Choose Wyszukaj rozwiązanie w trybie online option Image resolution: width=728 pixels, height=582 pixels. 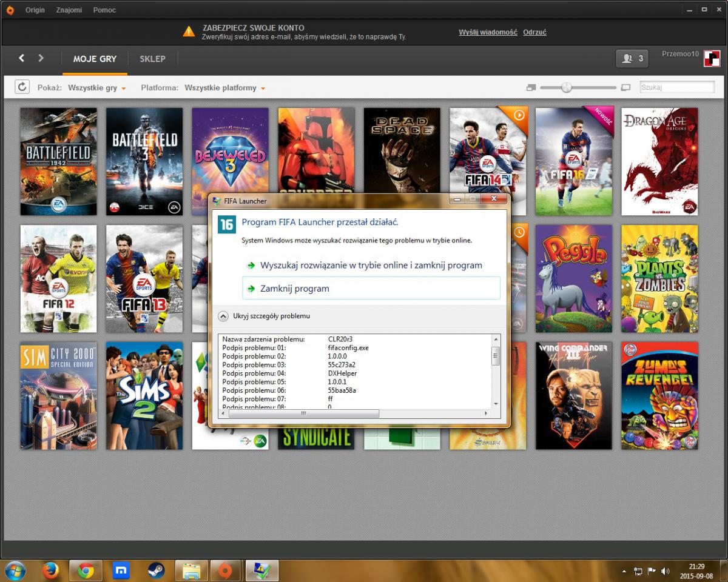pyautogui.click(x=371, y=266)
